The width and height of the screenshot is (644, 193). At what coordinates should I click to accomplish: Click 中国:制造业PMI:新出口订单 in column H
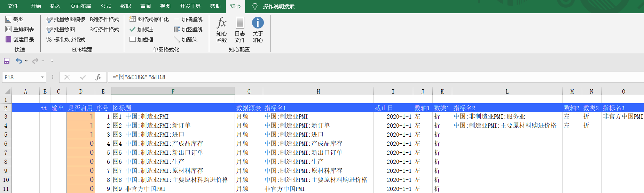pyautogui.click(x=318, y=153)
